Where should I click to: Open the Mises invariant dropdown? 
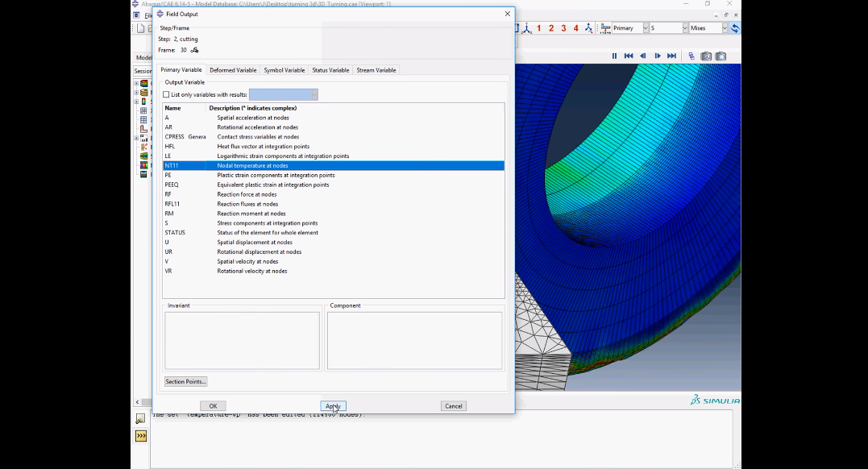[724, 28]
